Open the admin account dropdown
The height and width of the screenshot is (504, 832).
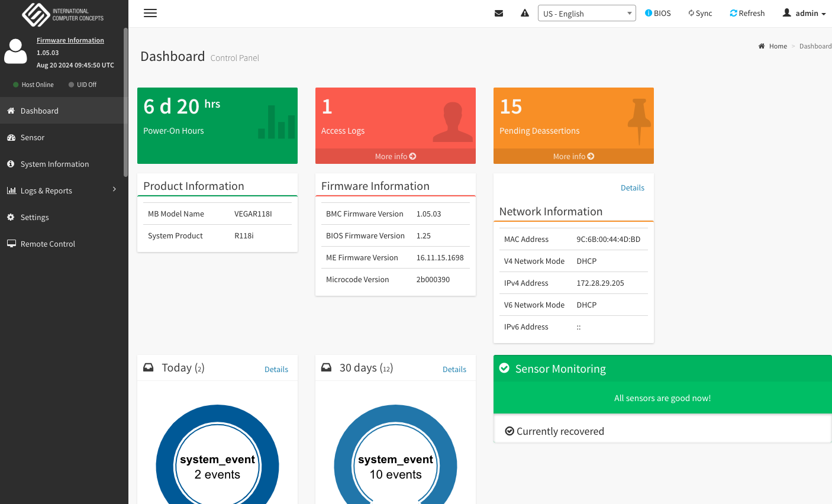coord(804,12)
